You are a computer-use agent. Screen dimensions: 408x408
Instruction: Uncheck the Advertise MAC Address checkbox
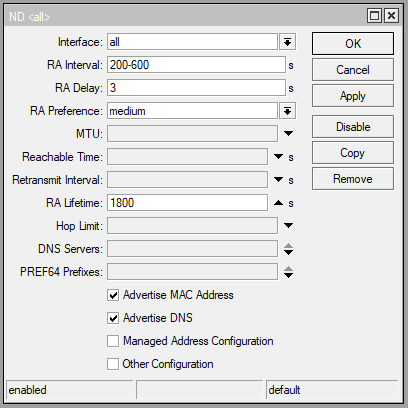pyautogui.click(x=113, y=295)
